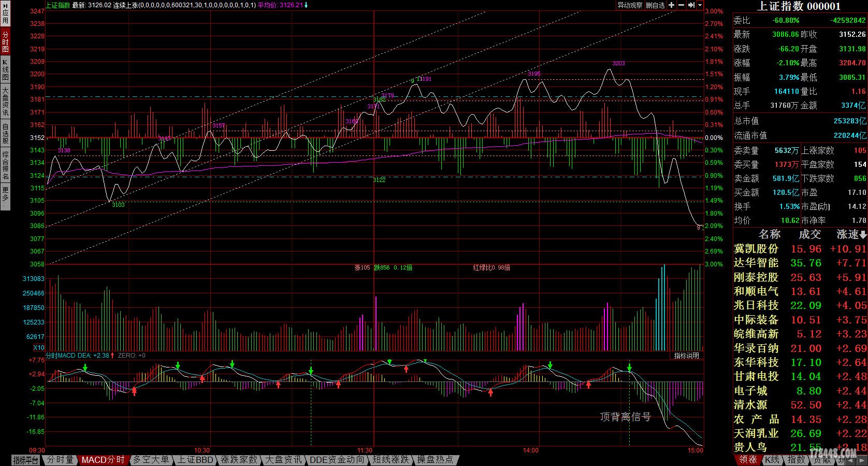The image size is (868, 466).
Task: Click the minus zoom-out icon in the chart toolbar
Action: (x=681, y=5)
